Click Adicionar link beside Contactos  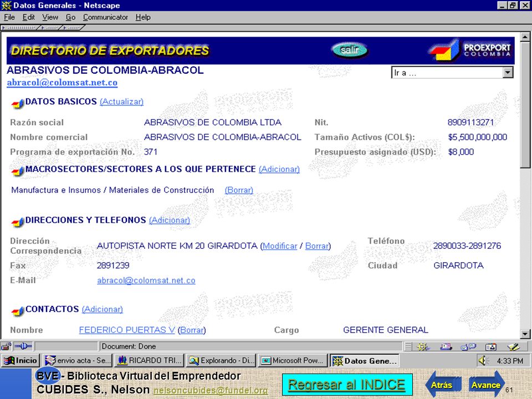tap(103, 309)
